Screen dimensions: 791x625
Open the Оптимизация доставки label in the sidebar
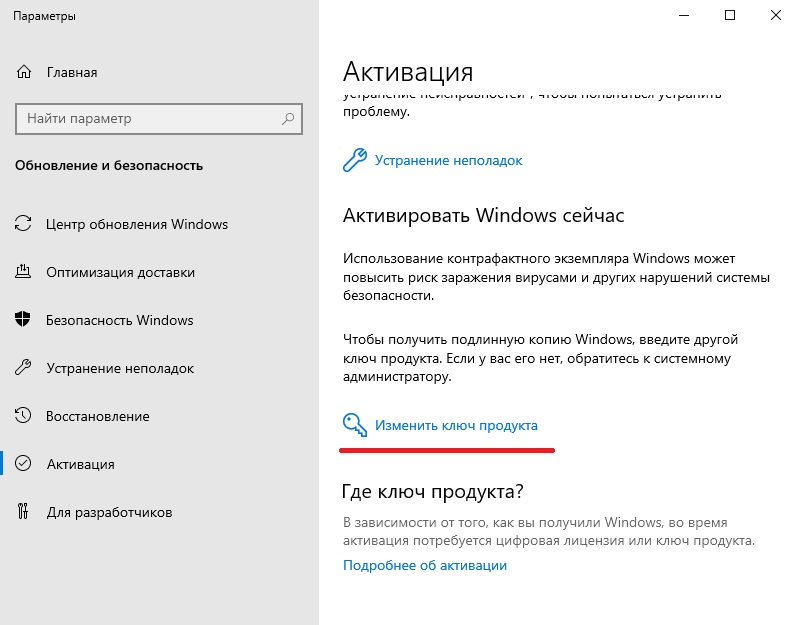(120, 272)
